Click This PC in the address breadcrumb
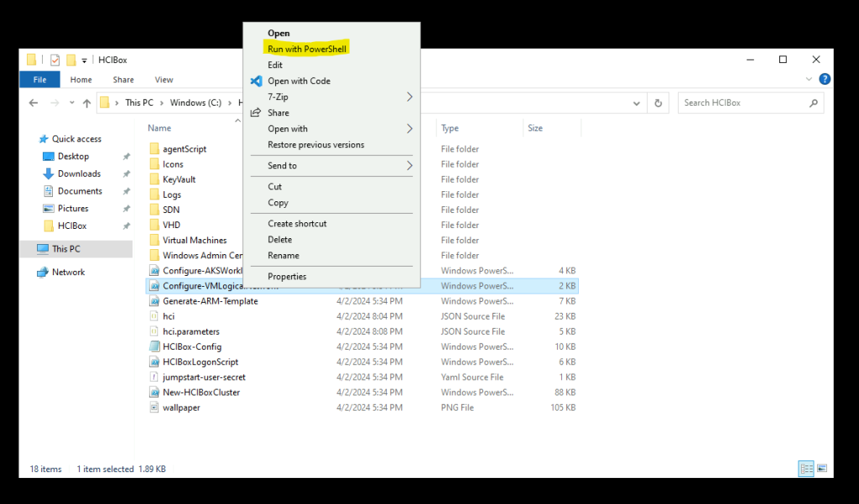Image resolution: width=859 pixels, height=504 pixels. pos(139,103)
